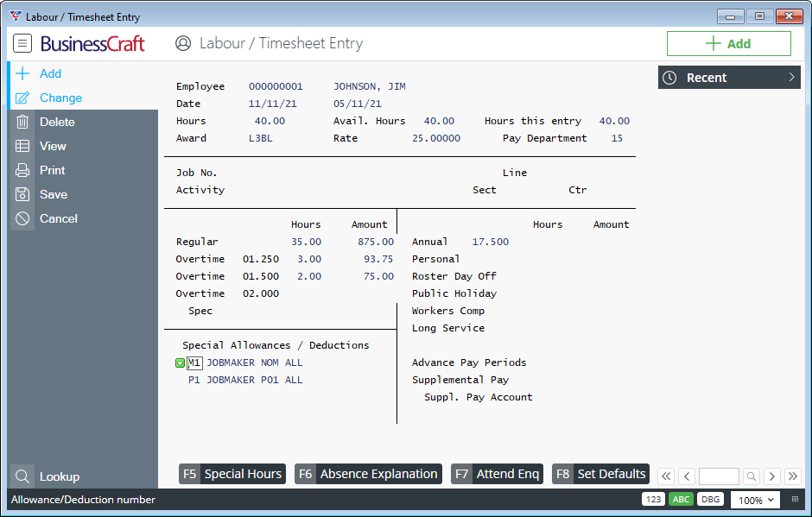Click the user profile icon
The height and width of the screenshot is (517, 812).
pos(183,43)
